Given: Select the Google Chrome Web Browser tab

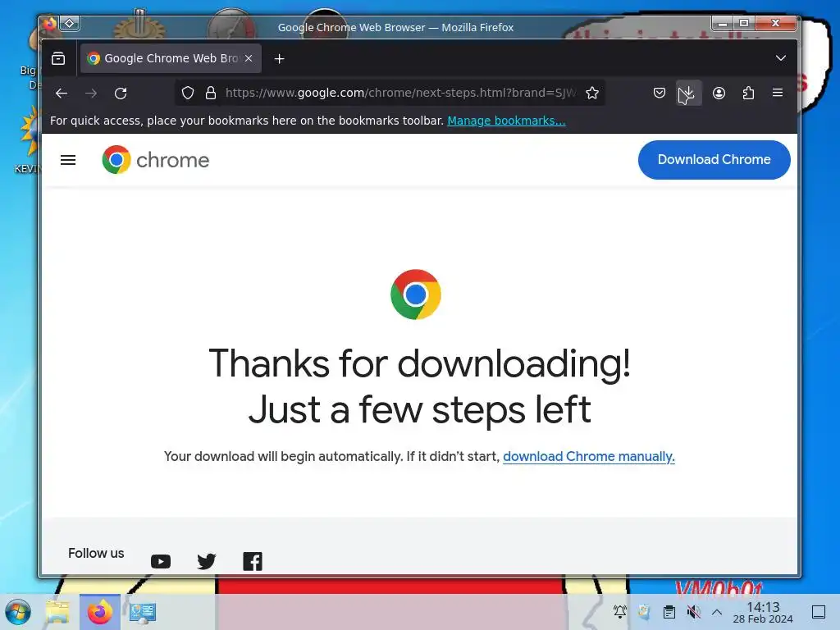Looking at the screenshot, I should pyautogui.click(x=171, y=58).
